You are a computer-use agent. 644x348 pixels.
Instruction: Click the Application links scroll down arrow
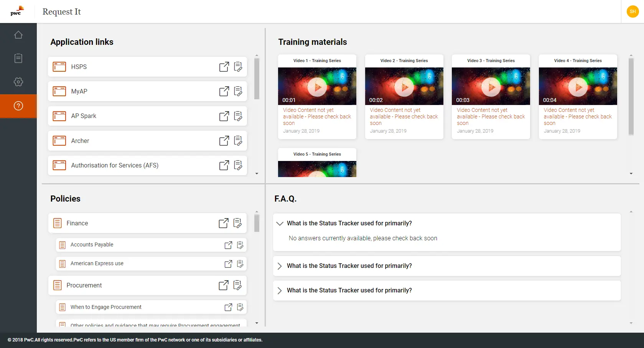(x=257, y=174)
